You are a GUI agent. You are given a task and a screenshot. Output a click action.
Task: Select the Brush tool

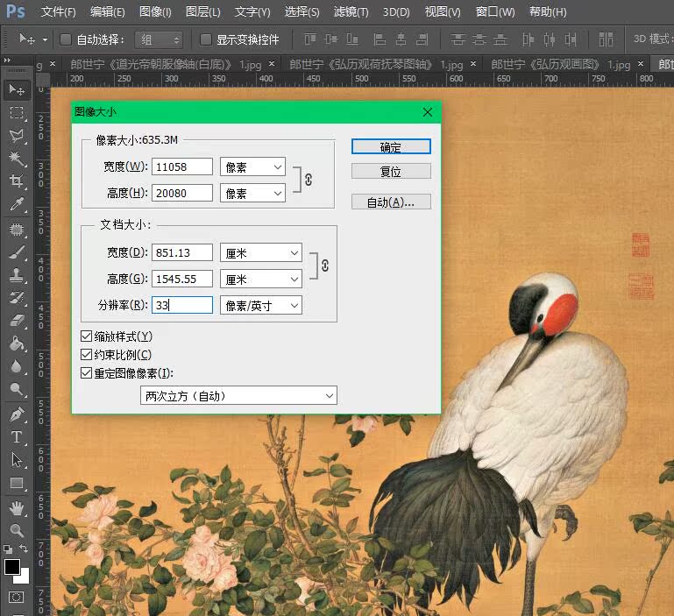click(x=17, y=252)
